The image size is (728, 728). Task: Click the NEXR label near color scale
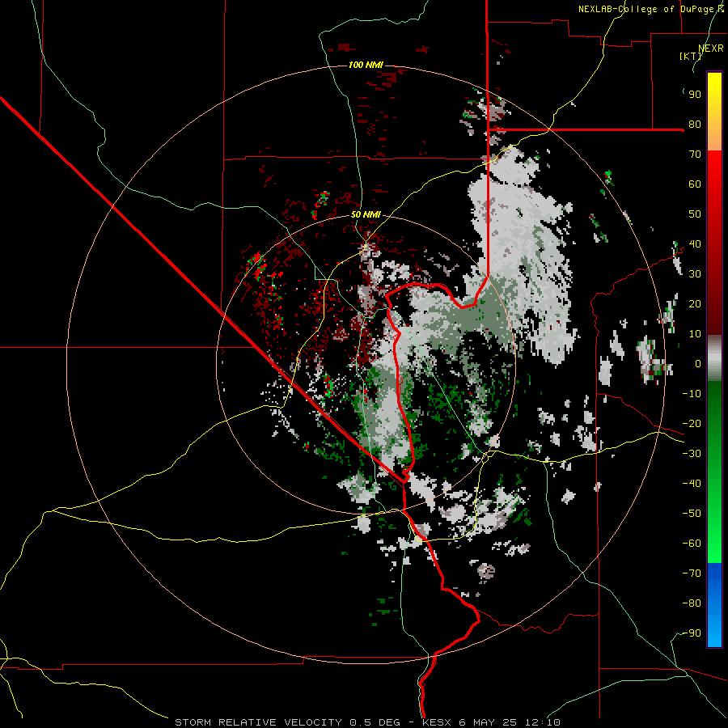[711, 49]
